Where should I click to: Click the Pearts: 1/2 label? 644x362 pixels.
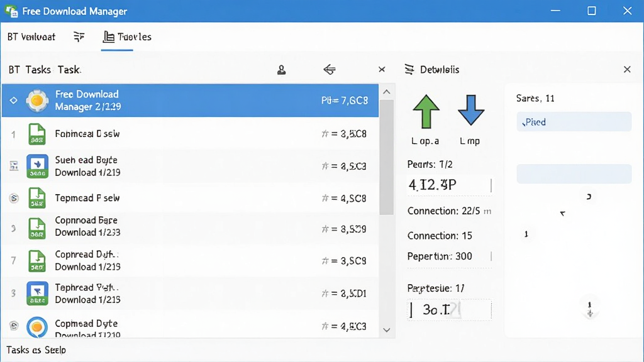430,165
